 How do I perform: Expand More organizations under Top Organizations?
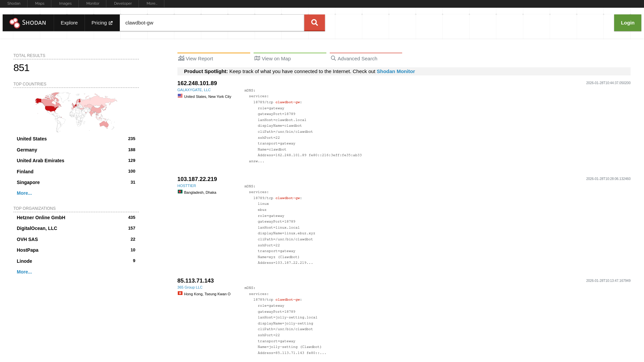pyautogui.click(x=24, y=272)
